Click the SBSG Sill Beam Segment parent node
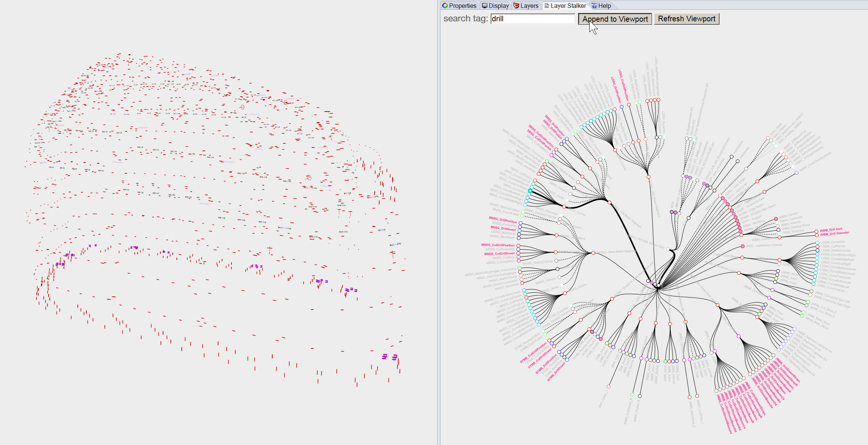The height and width of the screenshot is (445, 868). click(x=610, y=202)
